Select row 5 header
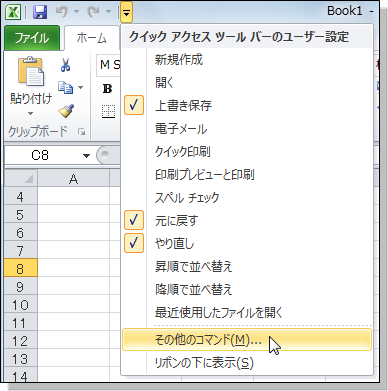Viewport: 388px width, 391px height. [21, 215]
